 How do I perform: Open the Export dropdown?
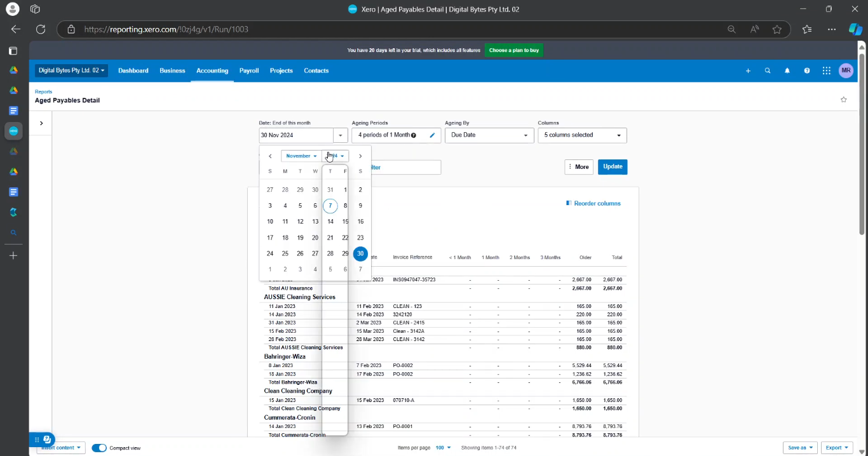tap(837, 448)
